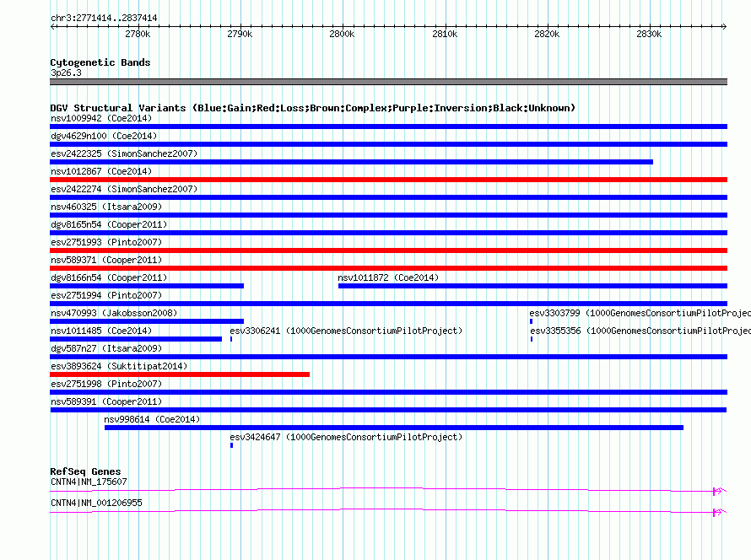This screenshot has width=751, height=560.
Task: Open the esv3306241 (1000GenomesConsortiumPilotProject) label
Action: [346, 331]
